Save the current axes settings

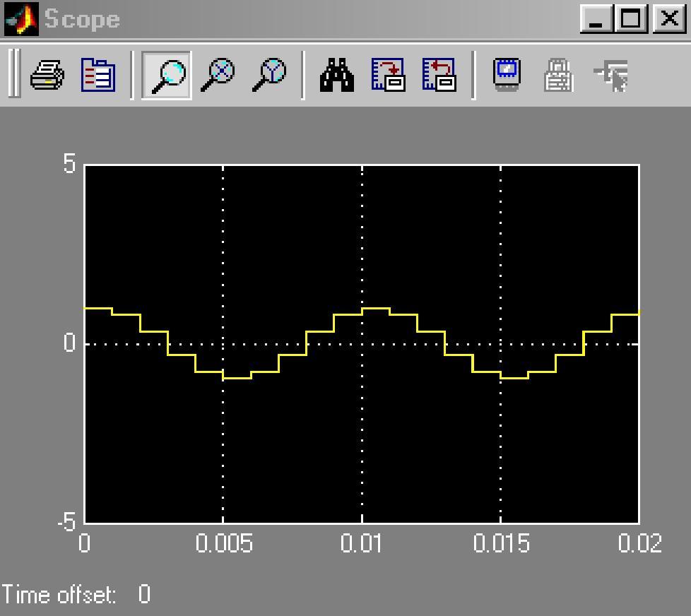(x=388, y=74)
